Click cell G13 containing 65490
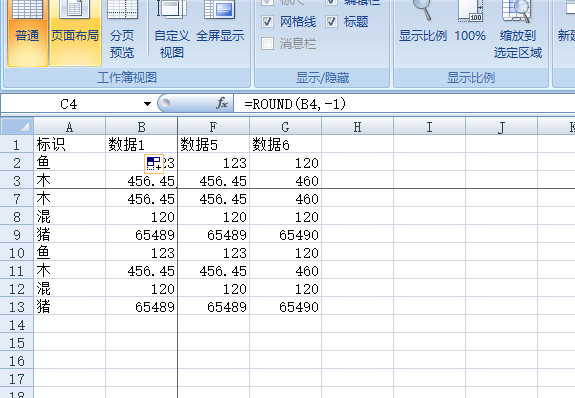The height and width of the screenshot is (398, 575). (x=285, y=306)
